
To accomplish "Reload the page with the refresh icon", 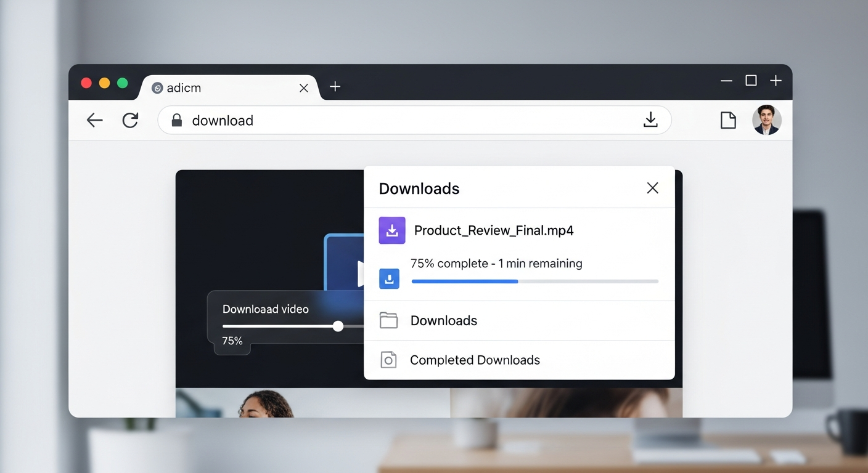I will pyautogui.click(x=131, y=120).
